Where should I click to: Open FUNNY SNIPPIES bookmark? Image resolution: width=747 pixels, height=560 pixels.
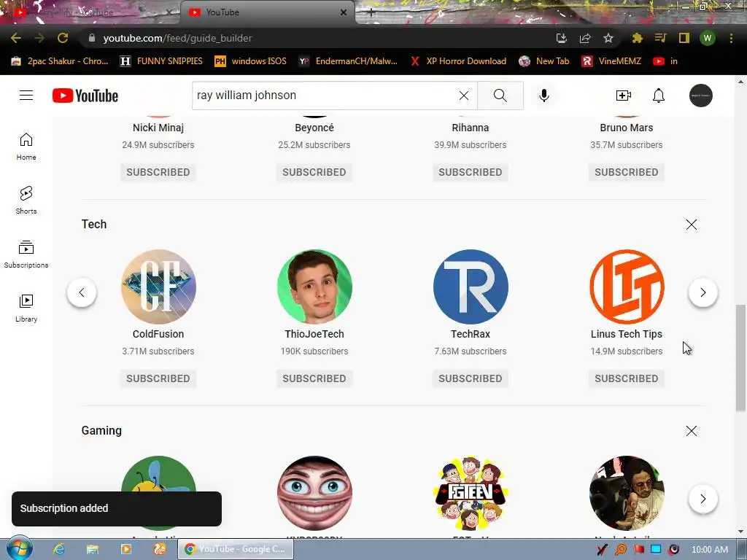click(x=161, y=61)
